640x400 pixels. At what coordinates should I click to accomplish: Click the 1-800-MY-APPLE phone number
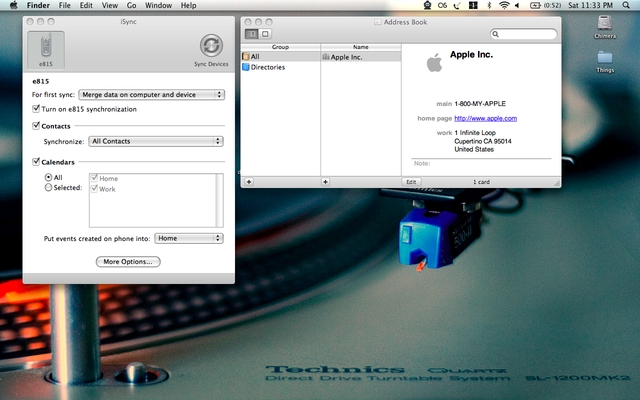coord(480,104)
